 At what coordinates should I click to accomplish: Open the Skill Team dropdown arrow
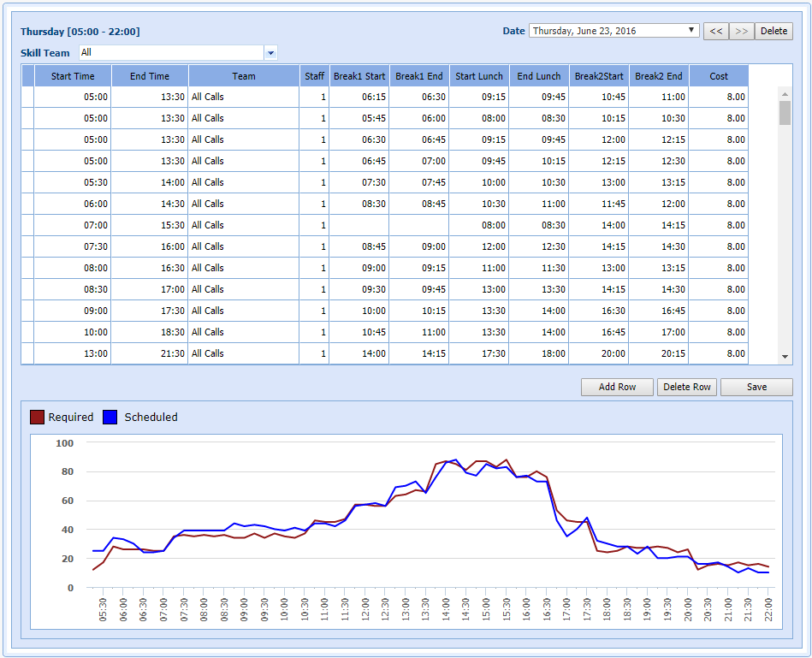[271, 53]
